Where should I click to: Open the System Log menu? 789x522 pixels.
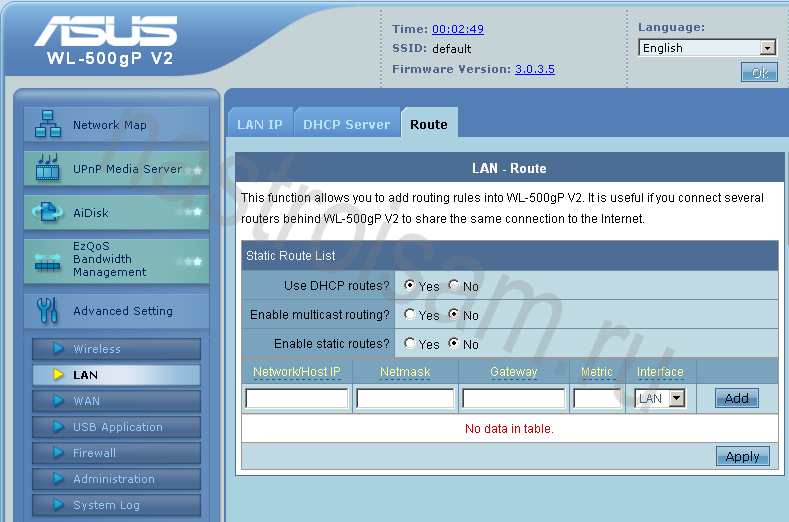pos(116,505)
